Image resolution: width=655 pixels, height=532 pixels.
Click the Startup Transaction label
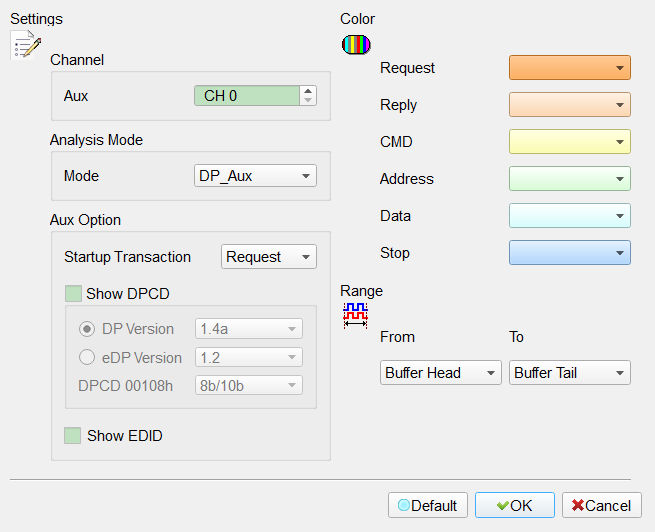(127, 257)
